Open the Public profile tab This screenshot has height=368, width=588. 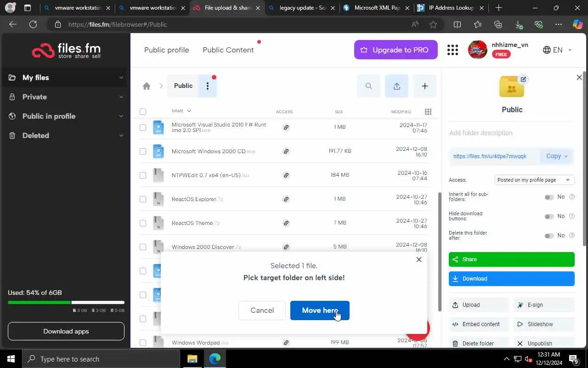[167, 50]
